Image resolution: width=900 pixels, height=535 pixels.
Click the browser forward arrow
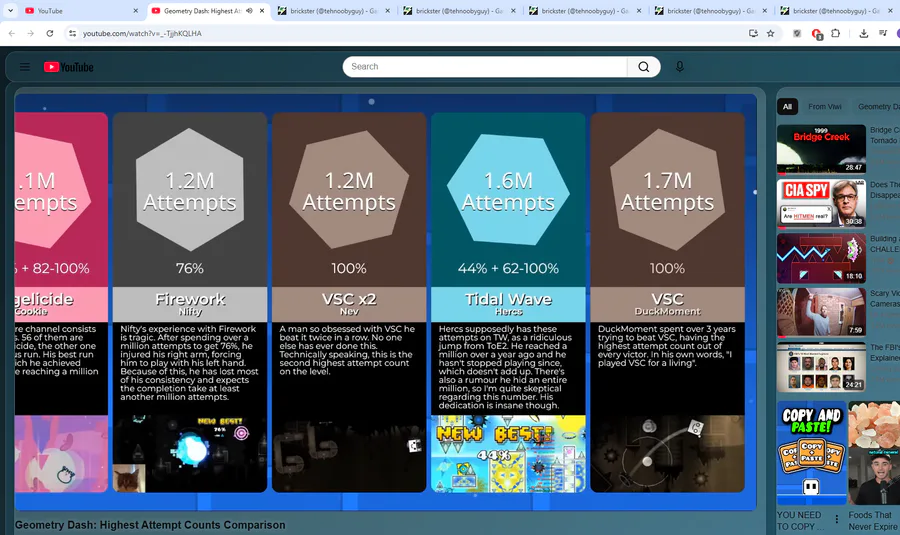click(x=31, y=33)
